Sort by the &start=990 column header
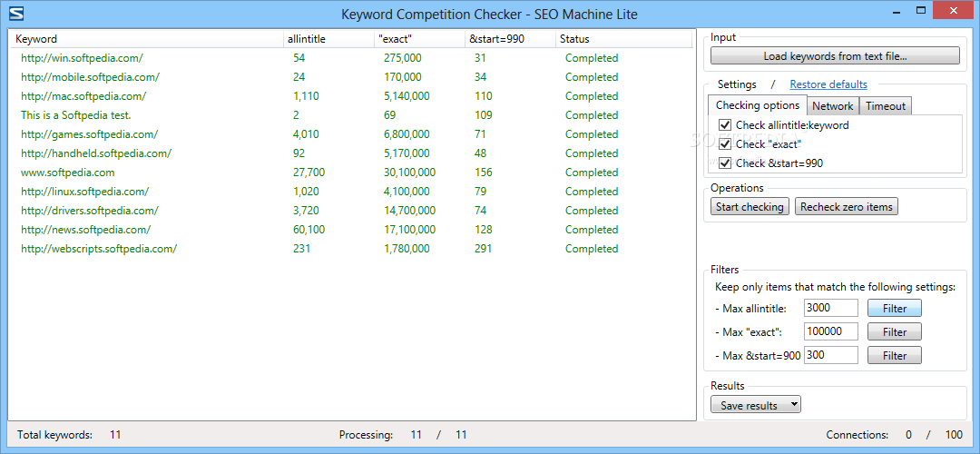The height and width of the screenshot is (454, 980). point(510,39)
